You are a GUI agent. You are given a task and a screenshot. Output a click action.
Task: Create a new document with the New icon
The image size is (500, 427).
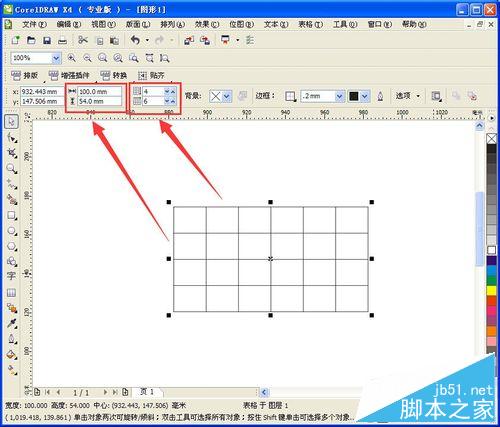pos(15,41)
